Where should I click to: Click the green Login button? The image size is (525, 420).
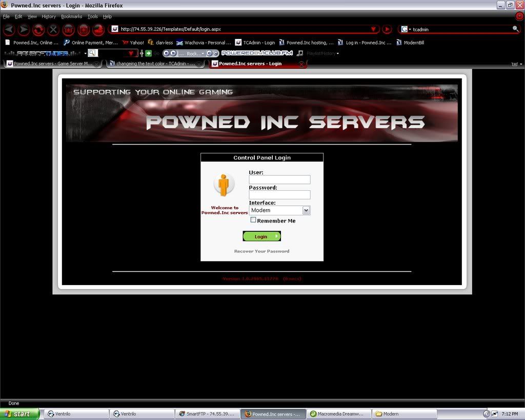coord(261,236)
